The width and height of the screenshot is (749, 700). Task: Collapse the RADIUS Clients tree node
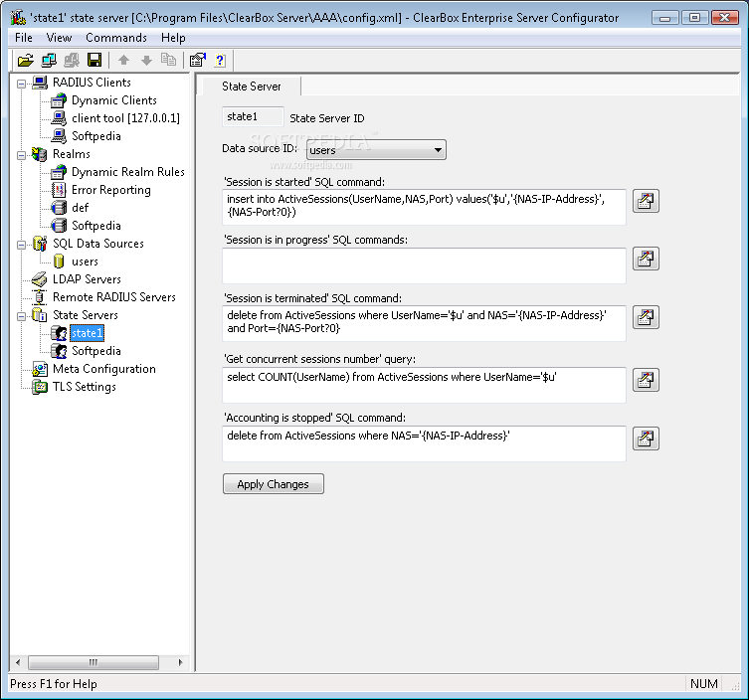tap(22, 85)
